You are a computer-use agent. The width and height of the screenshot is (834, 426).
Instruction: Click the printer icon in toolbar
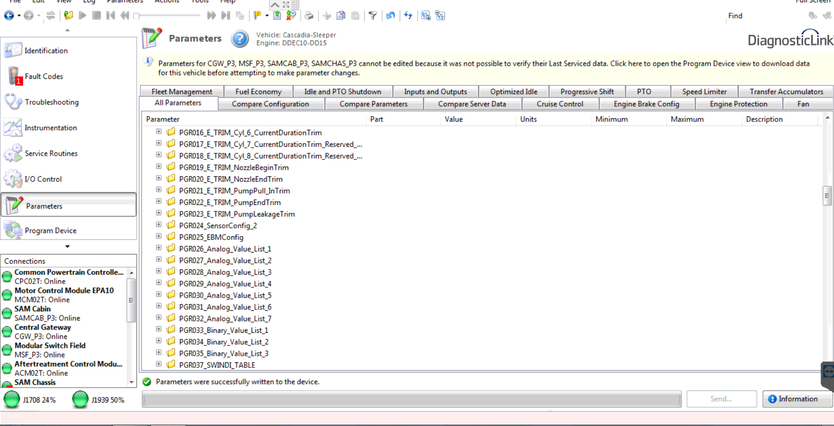point(309,16)
